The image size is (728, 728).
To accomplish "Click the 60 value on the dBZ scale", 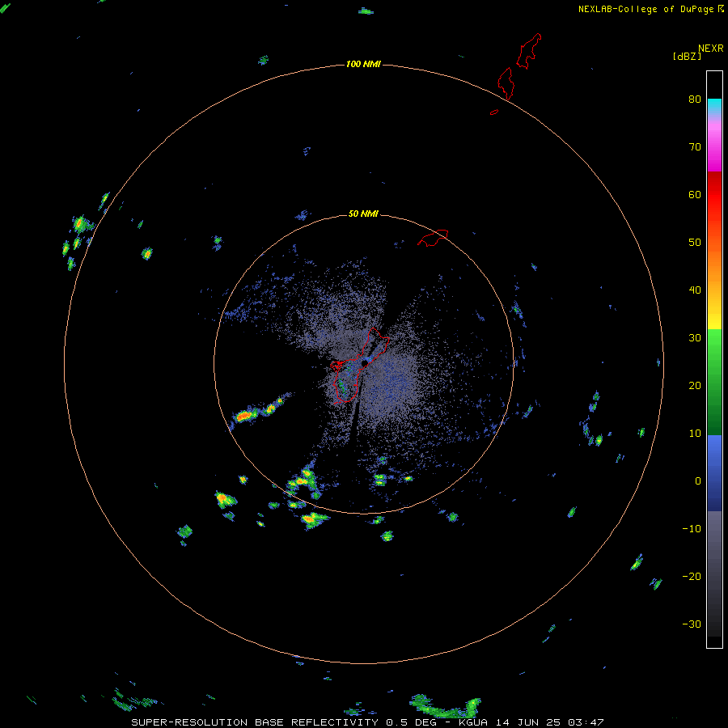I will coord(695,194).
